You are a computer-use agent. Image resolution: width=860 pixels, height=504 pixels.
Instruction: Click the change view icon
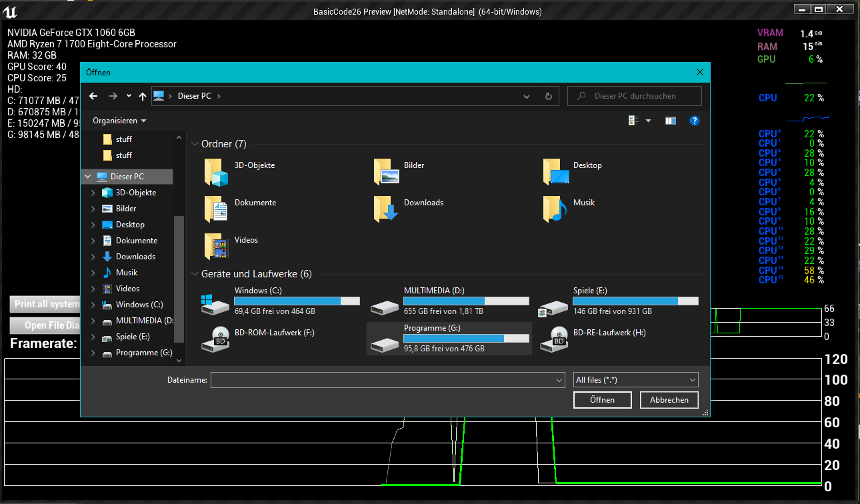pyautogui.click(x=633, y=121)
